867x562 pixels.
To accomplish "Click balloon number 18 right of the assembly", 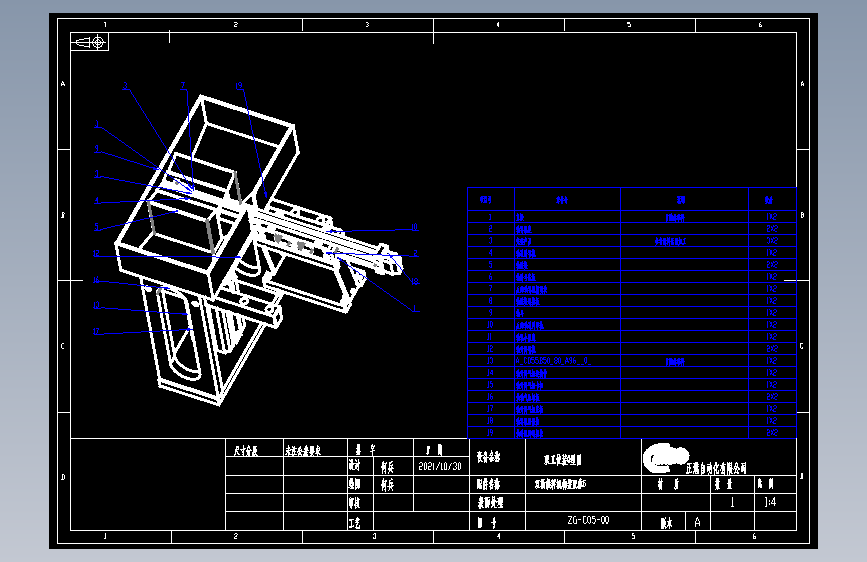I will click(x=415, y=281).
